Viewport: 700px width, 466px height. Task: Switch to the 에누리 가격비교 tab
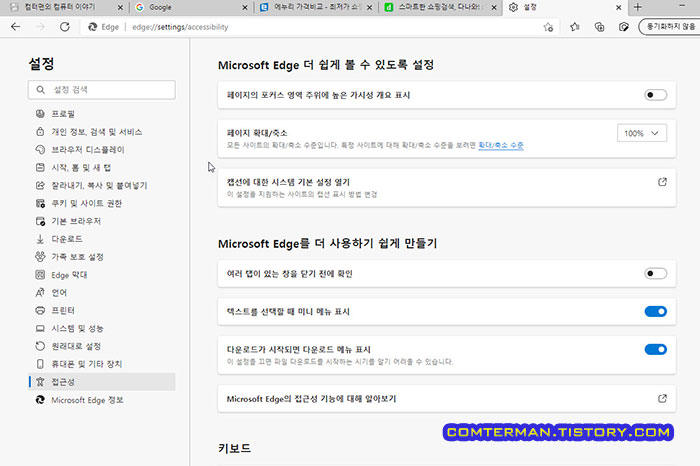[x=315, y=8]
